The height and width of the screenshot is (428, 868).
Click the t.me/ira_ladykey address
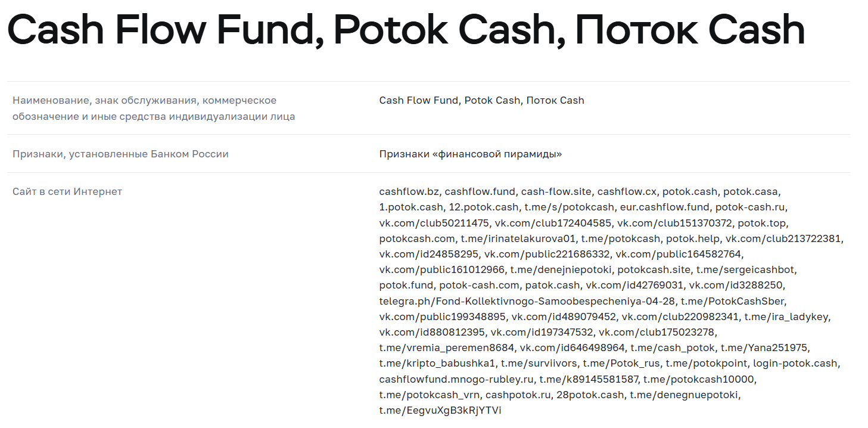786,317
